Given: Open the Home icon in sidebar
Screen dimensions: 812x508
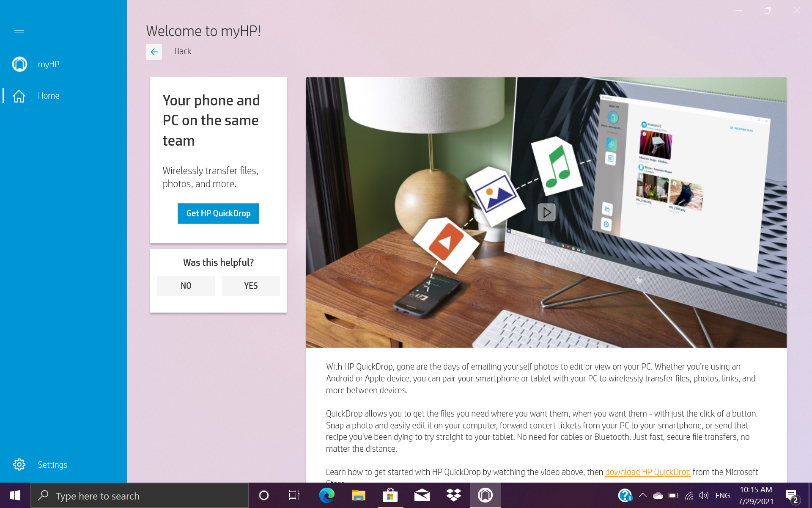Looking at the screenshot, I should (19, 96).
